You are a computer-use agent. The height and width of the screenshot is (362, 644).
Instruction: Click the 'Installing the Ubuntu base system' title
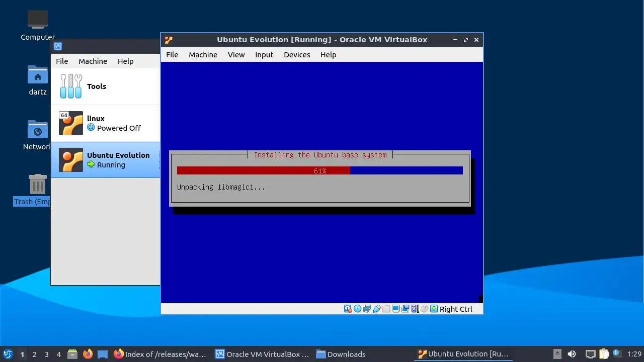[x=320, y=155]
